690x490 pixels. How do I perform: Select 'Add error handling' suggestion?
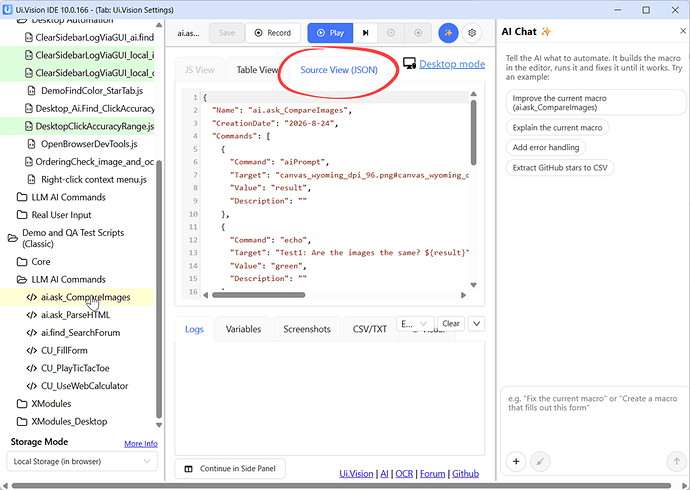coord(546,147)
